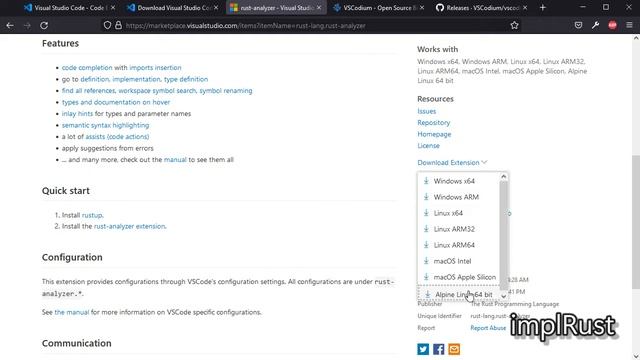Screen dimensions: 640x360
Task: Open 'the manual' link under Configuration
Action: (72, 312)
